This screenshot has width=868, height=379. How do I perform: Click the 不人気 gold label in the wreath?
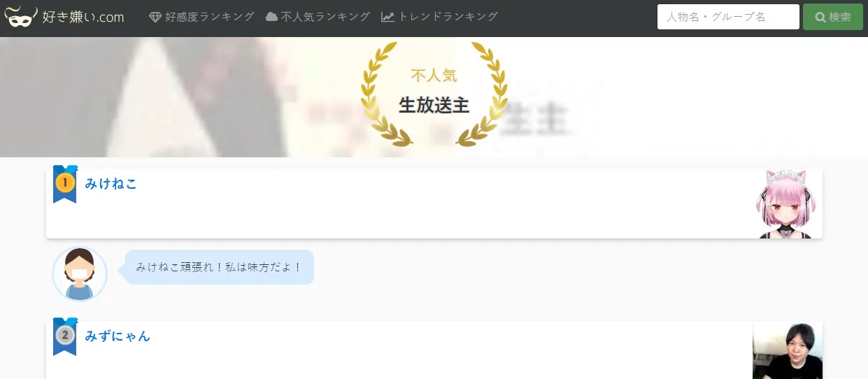tap(434, 75)
